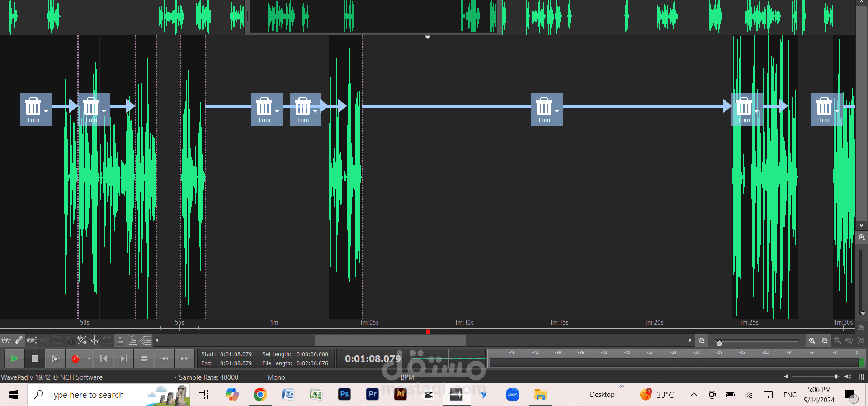
Task: Toggle the highlighted zoom-to-selection magnifier
Action: (x=825, y=340)
